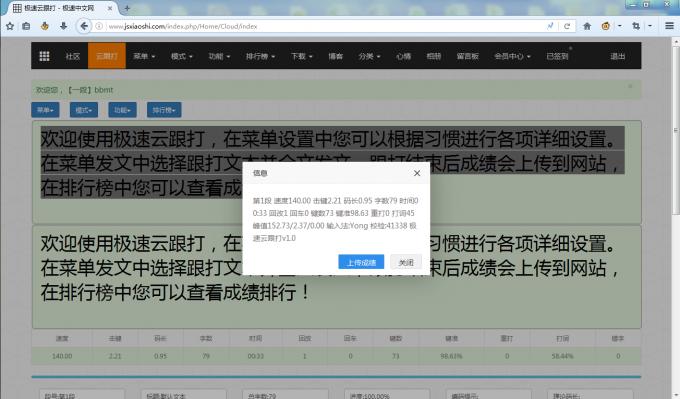Open the 模式 dropdown in the black navbar

coord(181,56)
